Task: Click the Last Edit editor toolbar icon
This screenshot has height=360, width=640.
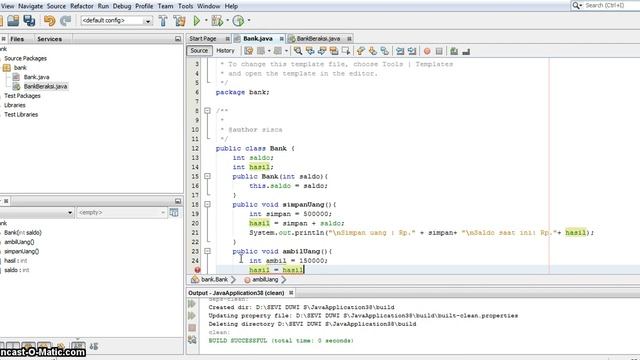Action: tap(248, 51)
